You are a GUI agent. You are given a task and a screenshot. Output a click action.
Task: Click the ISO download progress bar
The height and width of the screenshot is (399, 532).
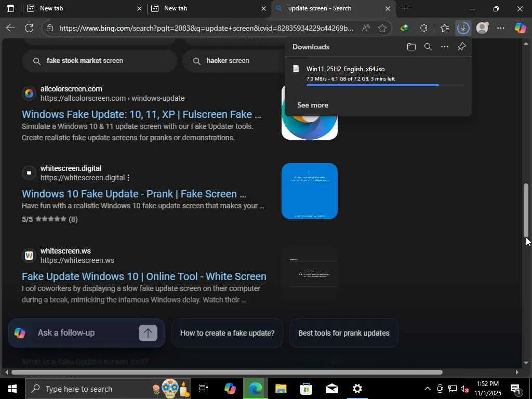[x=384, y=85]
